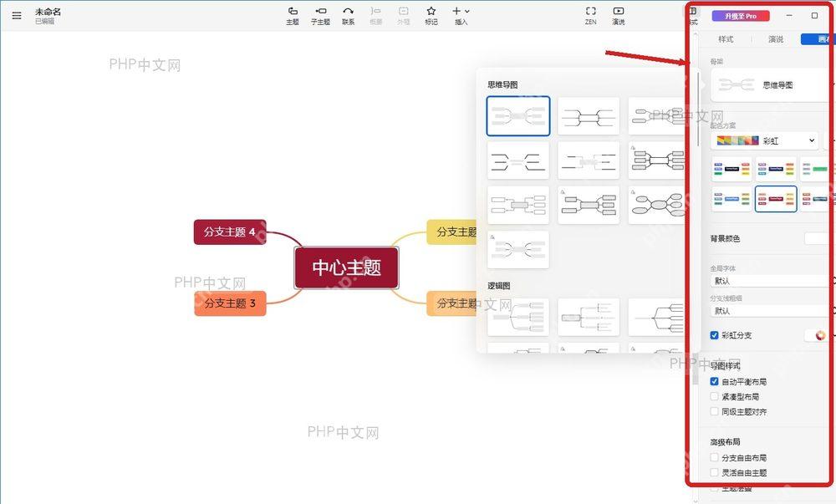Enter ZEN fullscreen mode
This screenshot has height=504, width=836.
tap(591, 15)
